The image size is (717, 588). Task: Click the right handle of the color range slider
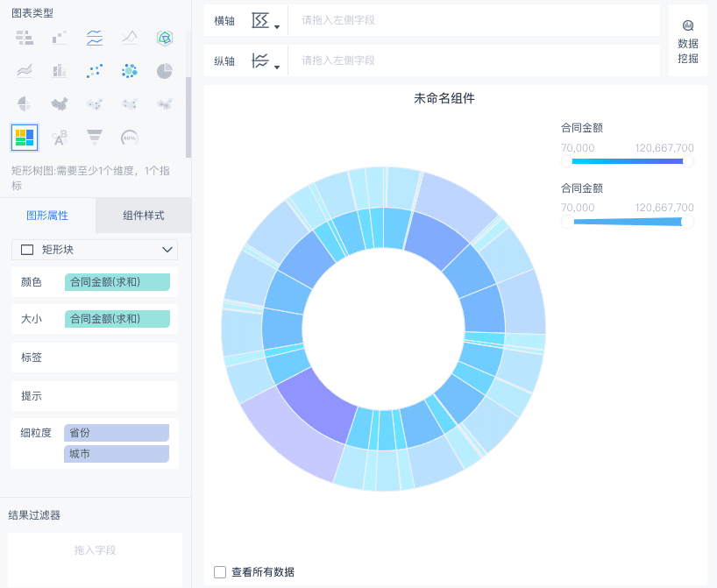click(687, 161)
